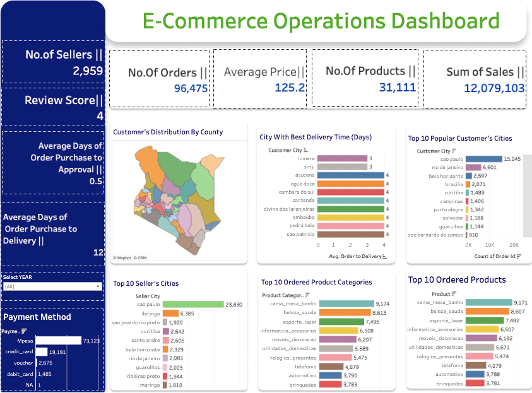Sort the Customer City field in delivery time chart

pyautogui.click(x=306, y=150)
